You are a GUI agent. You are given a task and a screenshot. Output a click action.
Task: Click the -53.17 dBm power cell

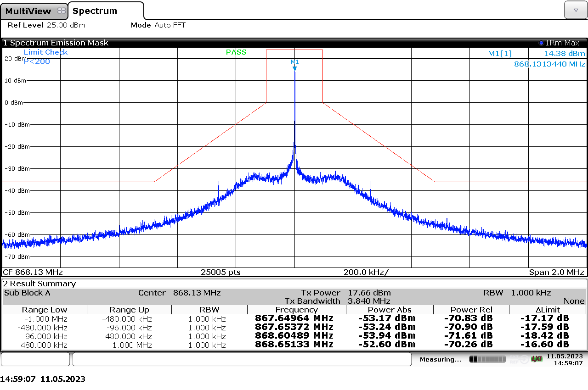pos(387,318)
